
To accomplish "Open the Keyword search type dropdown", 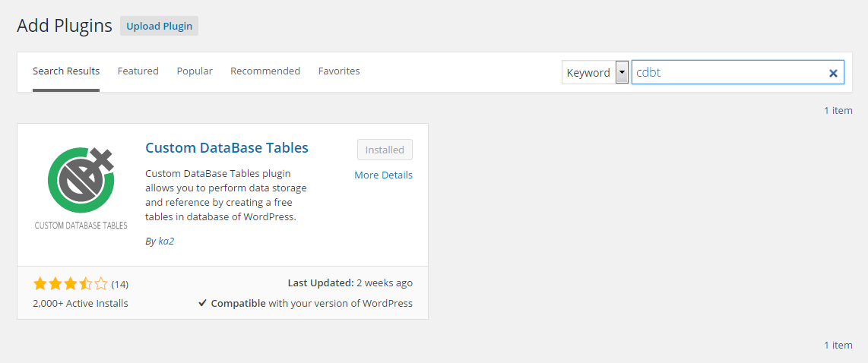I will 622,73.
